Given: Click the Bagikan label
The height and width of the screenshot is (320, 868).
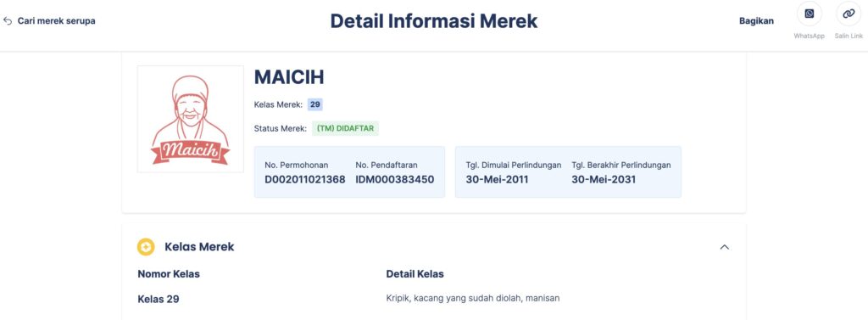Looking at the screenshot, I should [x=757, y=21].
